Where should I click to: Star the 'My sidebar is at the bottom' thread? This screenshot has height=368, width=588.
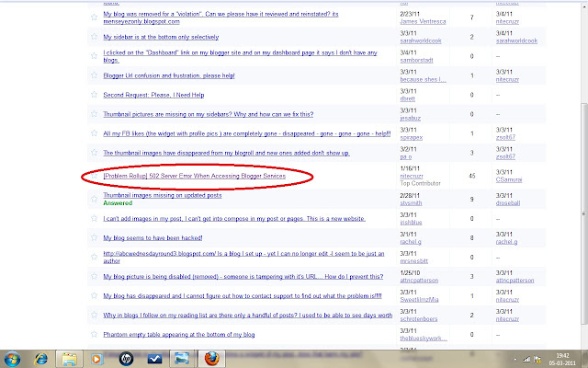(x=94, y=37)
